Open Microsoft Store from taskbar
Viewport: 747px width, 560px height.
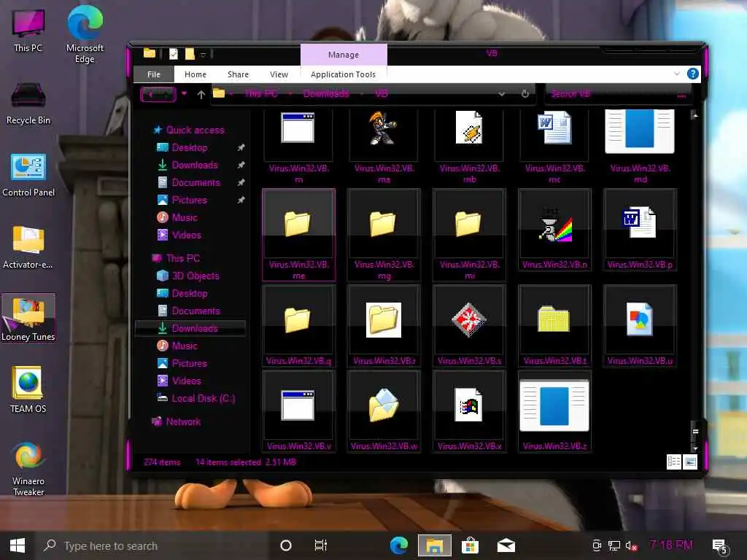pyautogui.click(x=470, y=545)
